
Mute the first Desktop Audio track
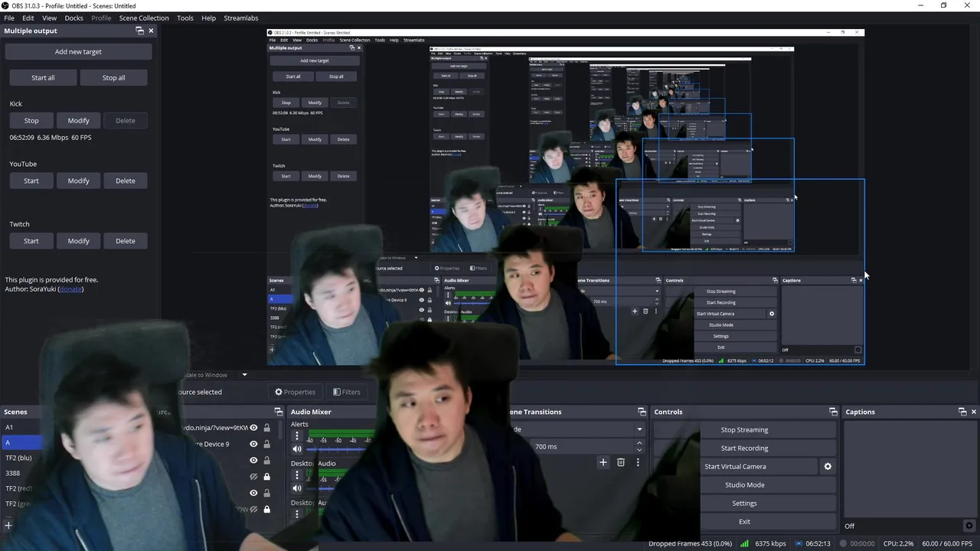[x=297, y=488]
